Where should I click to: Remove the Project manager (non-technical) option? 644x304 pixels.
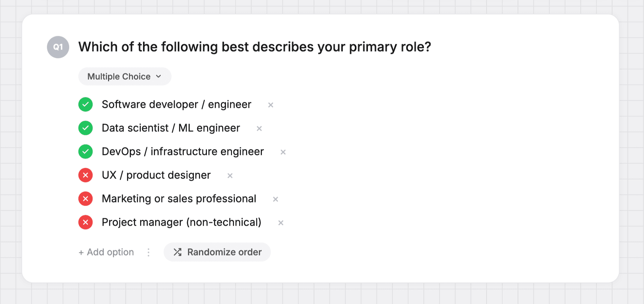click(x=281, y=223)
